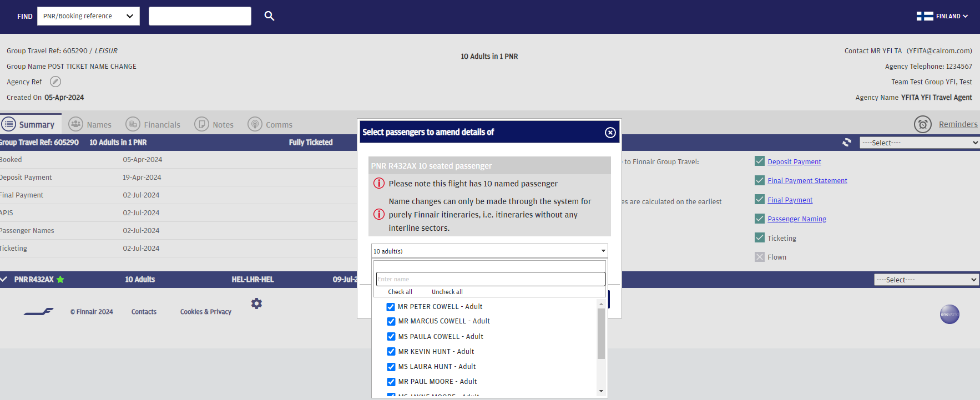Open the Final Payment Statement link

pos(807,180)
